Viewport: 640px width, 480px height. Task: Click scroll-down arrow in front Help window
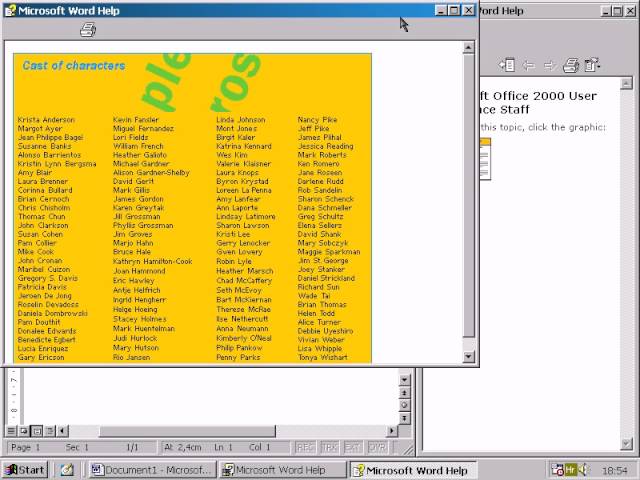469,356
